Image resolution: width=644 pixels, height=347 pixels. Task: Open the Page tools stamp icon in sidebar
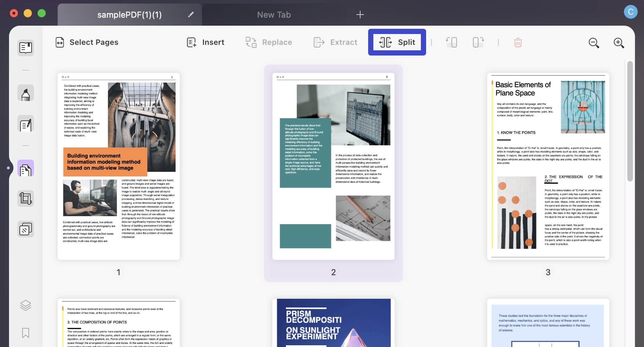point(26,229)
